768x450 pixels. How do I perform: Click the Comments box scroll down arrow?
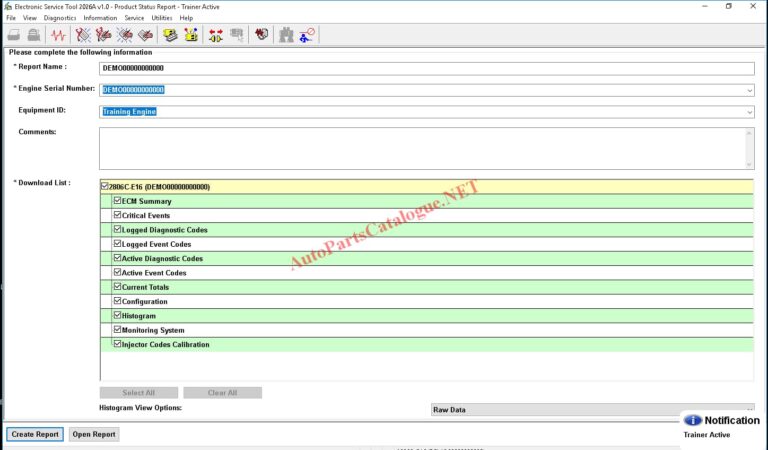pyautogui.click(x=749, y=165)
